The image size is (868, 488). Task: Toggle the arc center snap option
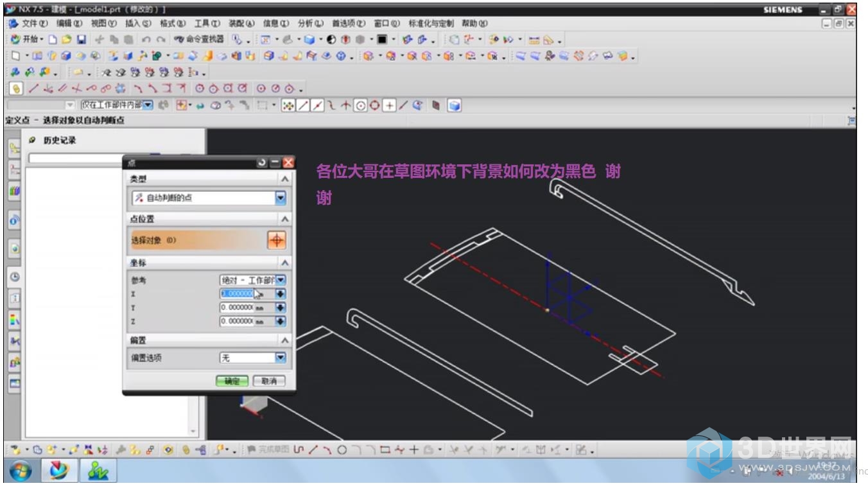(x=360, y=105)
